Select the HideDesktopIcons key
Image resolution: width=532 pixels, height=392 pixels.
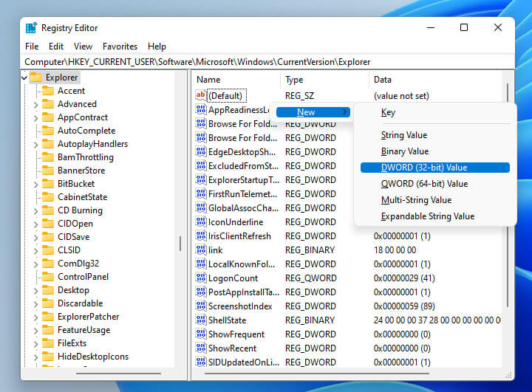pyautogui.click(x=93, y=357)
